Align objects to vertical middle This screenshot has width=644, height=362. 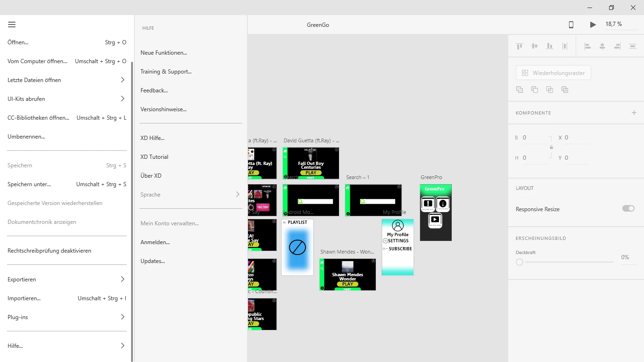534,46
